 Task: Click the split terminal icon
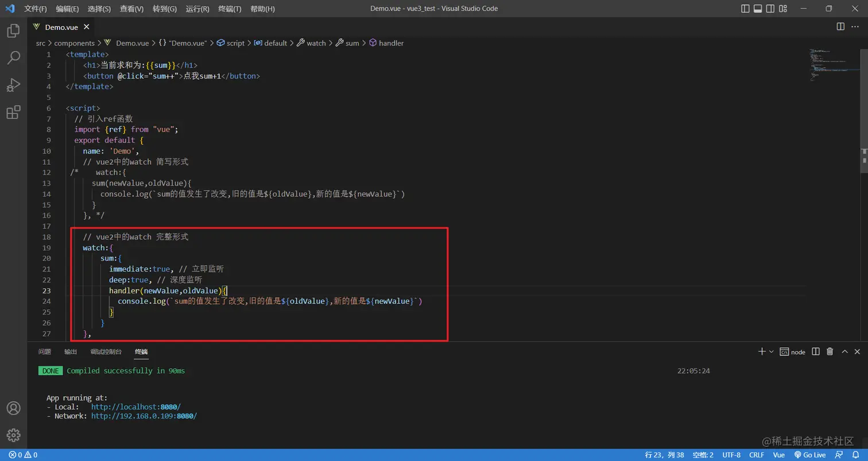(x=815, y=351)
